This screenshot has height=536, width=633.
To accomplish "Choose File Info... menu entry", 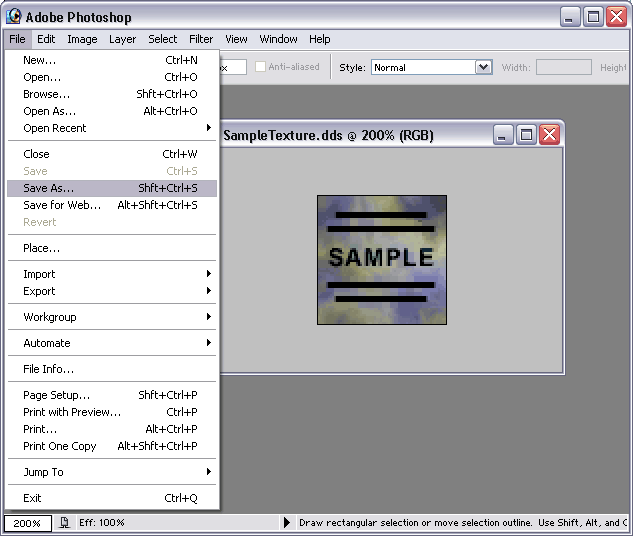I will (112, 369).
